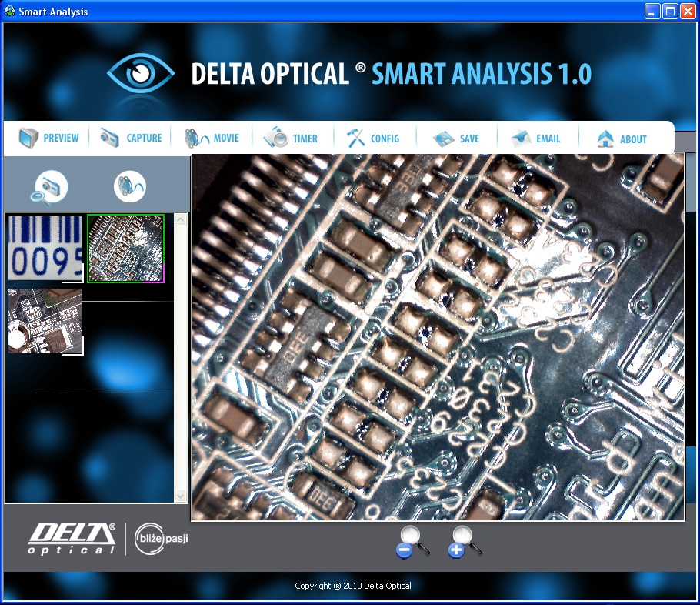This screenshot has height=605, width=700.
Task: Maximize the Smart Analysis window
Action: click(669, 11)
